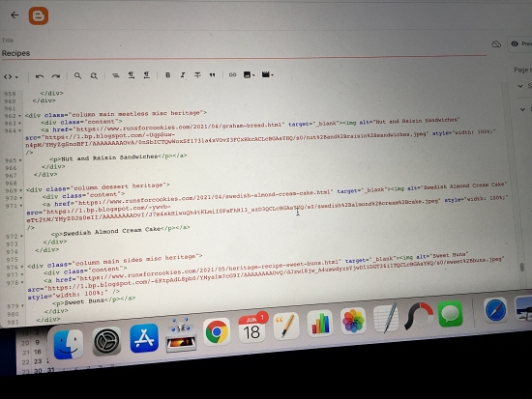Open Safari from the Dock

coord(495,309)
